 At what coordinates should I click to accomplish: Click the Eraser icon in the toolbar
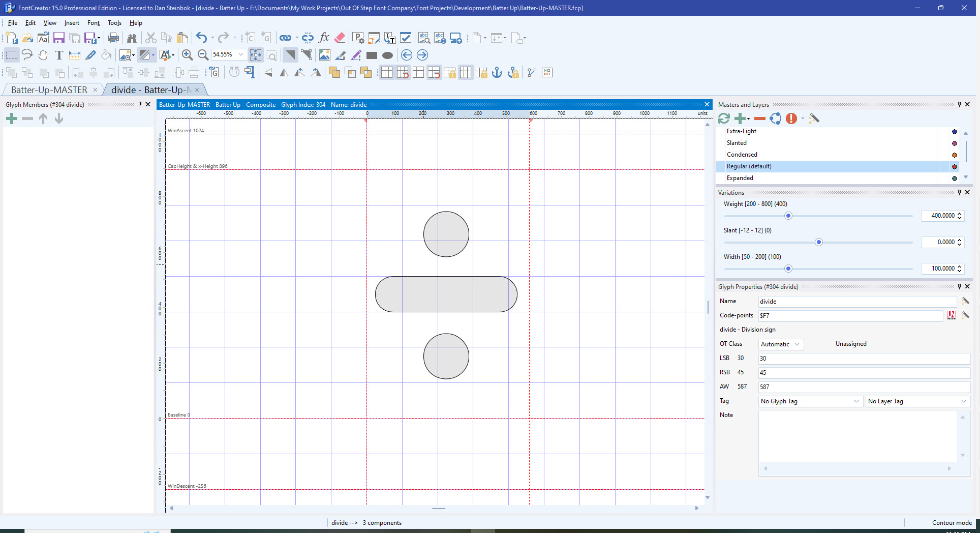pos(340,38)
